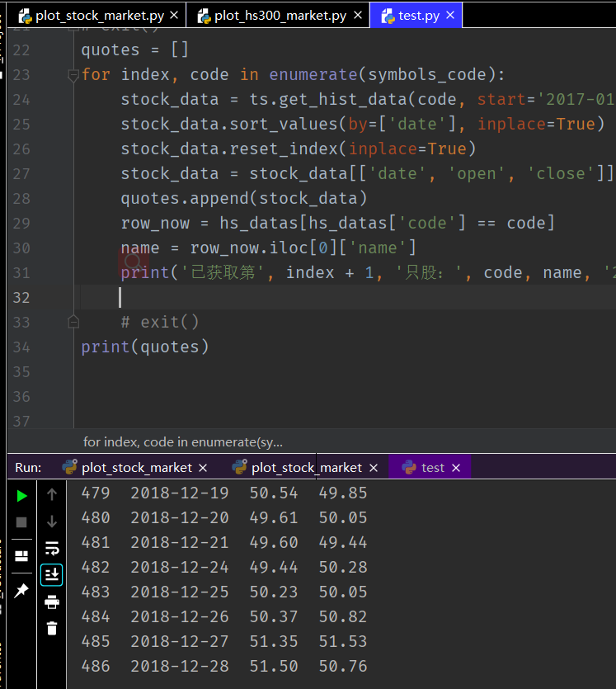Switch to the plot_hs300_market.py editor tab
This screenshot has height=689, width=616.
click(x=280, y=16)
